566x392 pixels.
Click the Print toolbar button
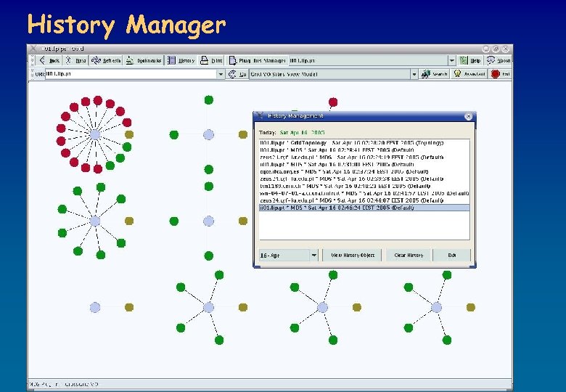pos(212,61)
